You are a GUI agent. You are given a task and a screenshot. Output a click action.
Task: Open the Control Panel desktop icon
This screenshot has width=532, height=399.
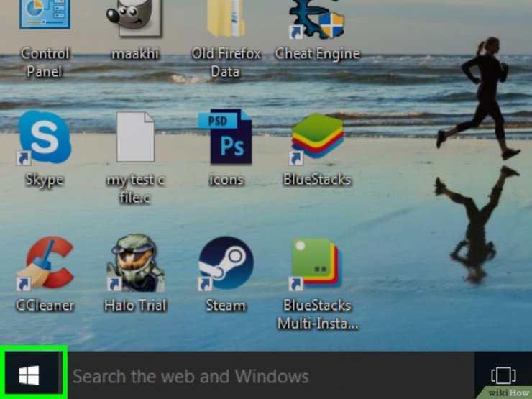(45, 14)
